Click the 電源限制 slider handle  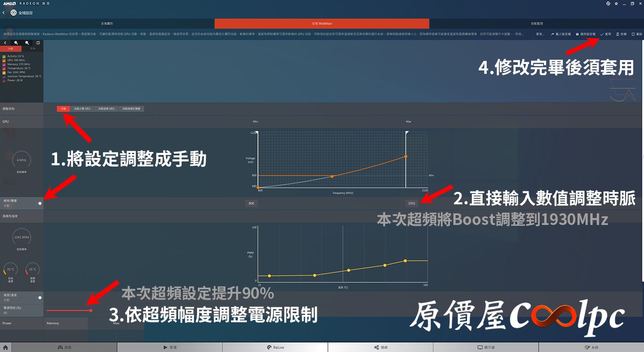[91, 310]
